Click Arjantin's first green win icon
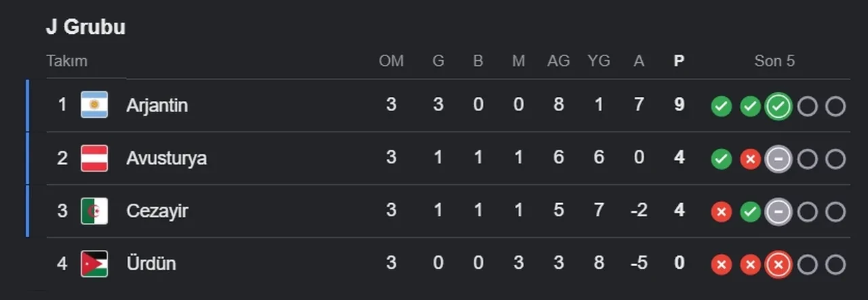 [x=721, y=106]
